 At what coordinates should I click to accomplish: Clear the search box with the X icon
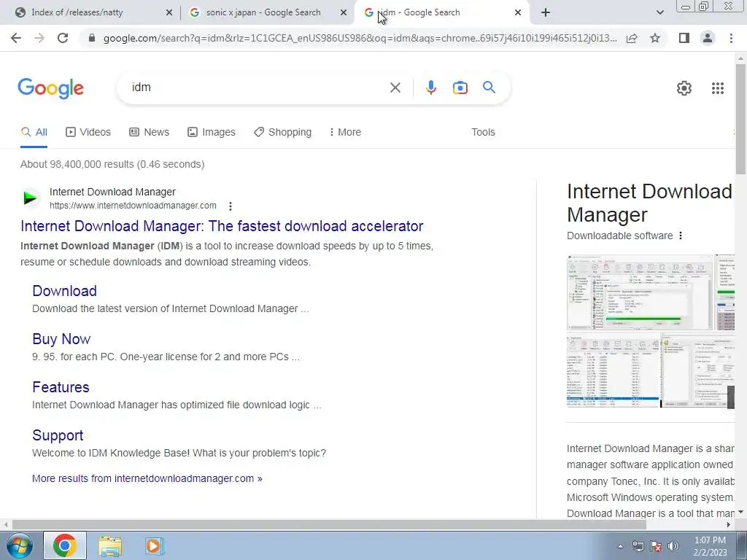[x=395, y=87]
